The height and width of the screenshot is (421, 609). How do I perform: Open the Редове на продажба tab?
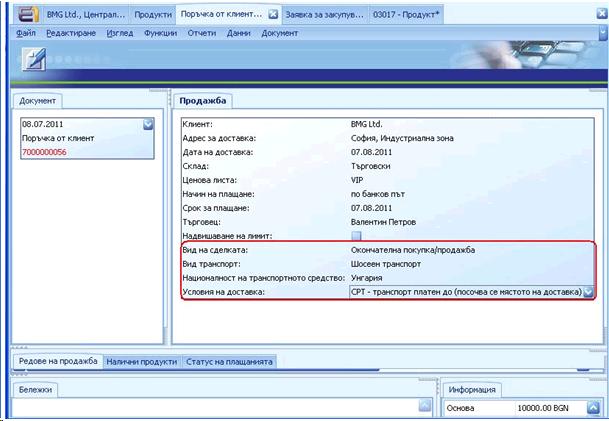point(58,361)
